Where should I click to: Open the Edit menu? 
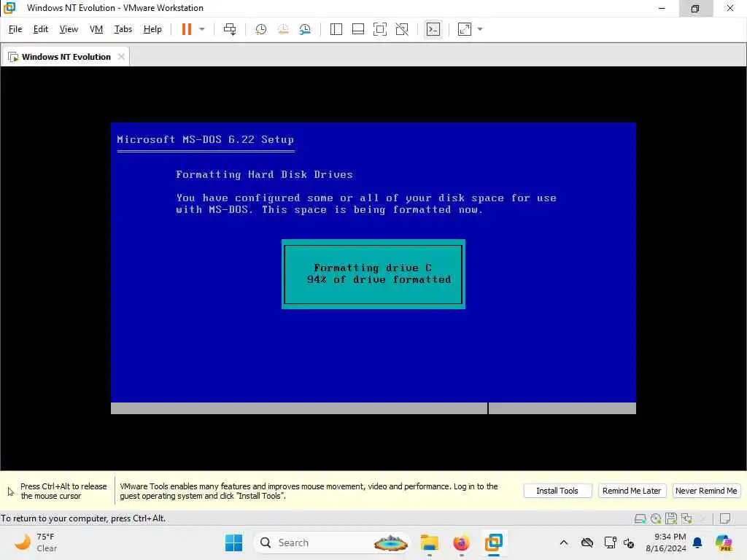41,29
